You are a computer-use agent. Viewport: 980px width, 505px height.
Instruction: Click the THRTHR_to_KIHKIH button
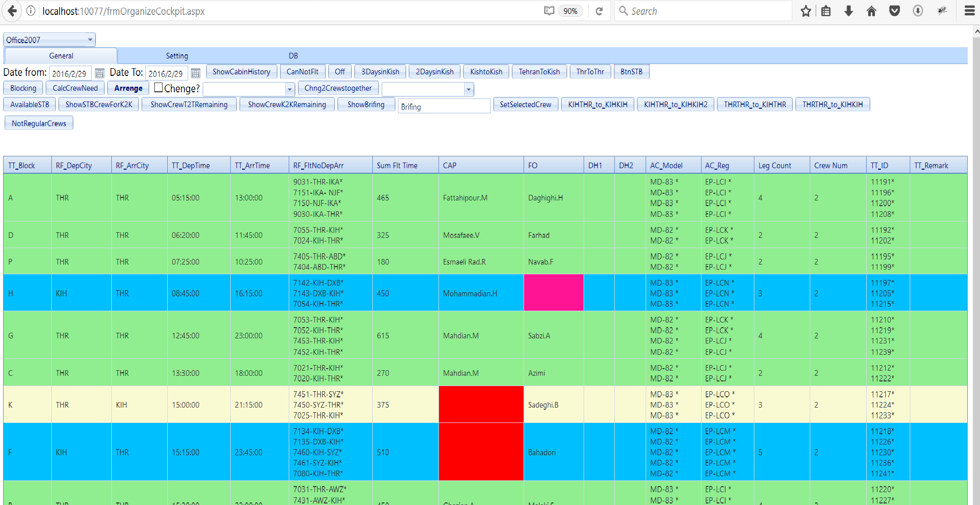pos(832,105)
